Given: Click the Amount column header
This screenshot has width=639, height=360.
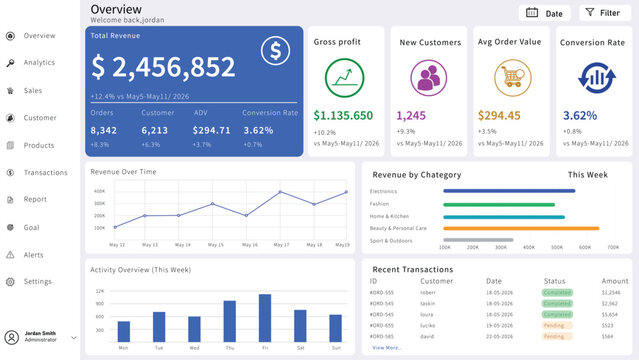Looking at the screenshot, I should click(615, 281).
